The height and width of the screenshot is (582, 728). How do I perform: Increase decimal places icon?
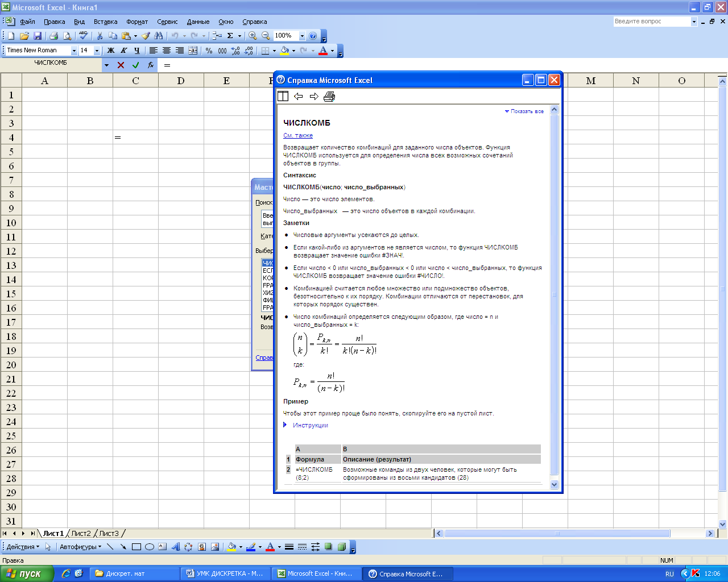coord(235,51)
